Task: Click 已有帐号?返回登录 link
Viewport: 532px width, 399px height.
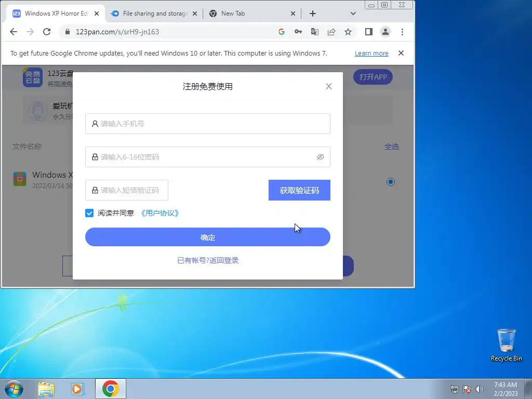Action: pos(208,260)
